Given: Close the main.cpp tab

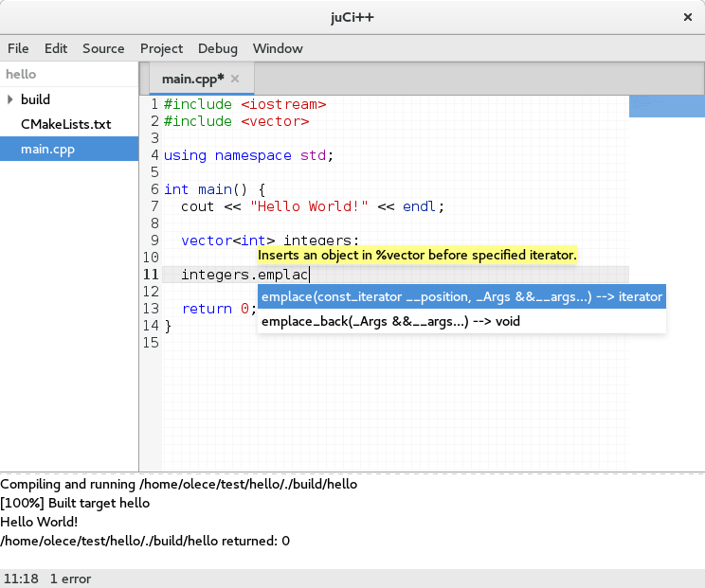Looking at the screenshot, I should coord(235,79).
